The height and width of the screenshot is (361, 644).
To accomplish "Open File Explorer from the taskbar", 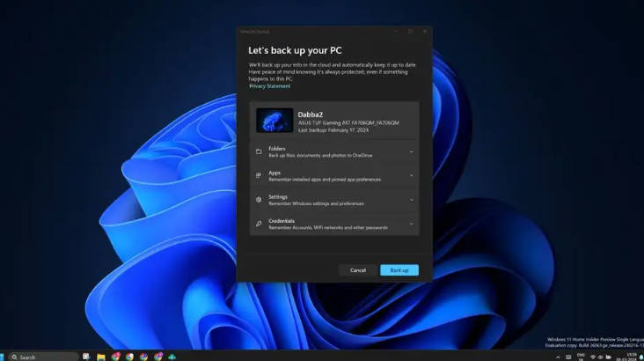I will 101,357.
